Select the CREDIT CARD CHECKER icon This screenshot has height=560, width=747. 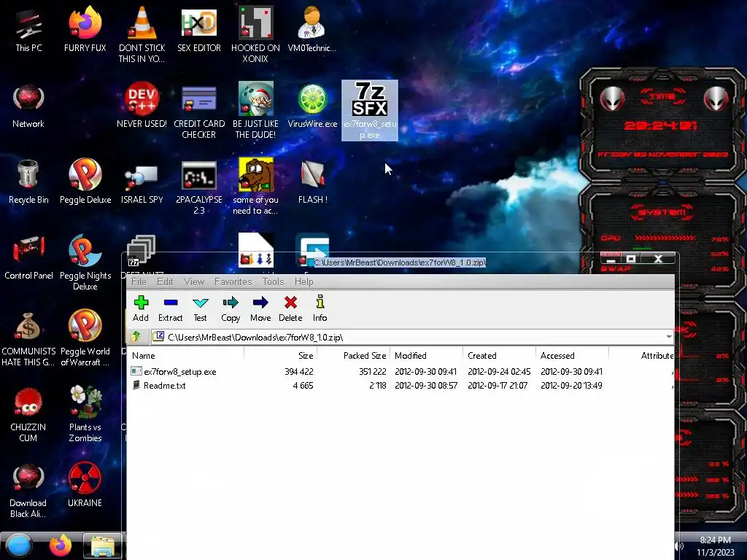198,111
